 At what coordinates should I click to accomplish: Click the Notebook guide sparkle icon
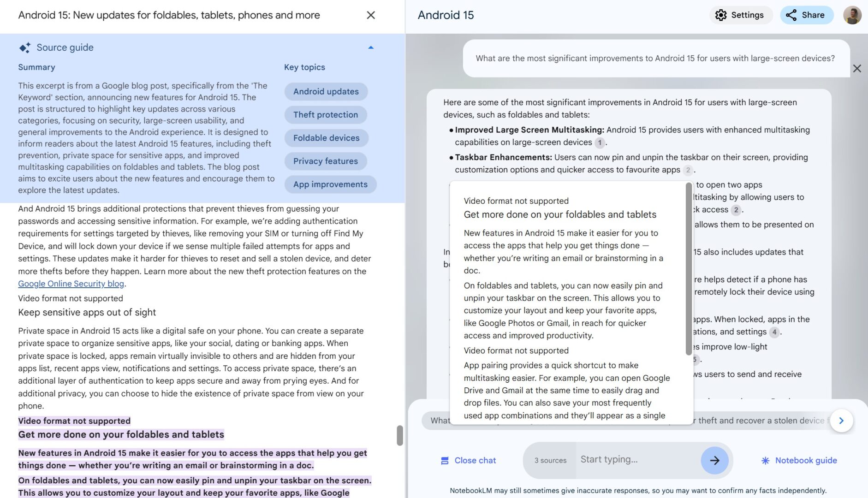(766, 460)
